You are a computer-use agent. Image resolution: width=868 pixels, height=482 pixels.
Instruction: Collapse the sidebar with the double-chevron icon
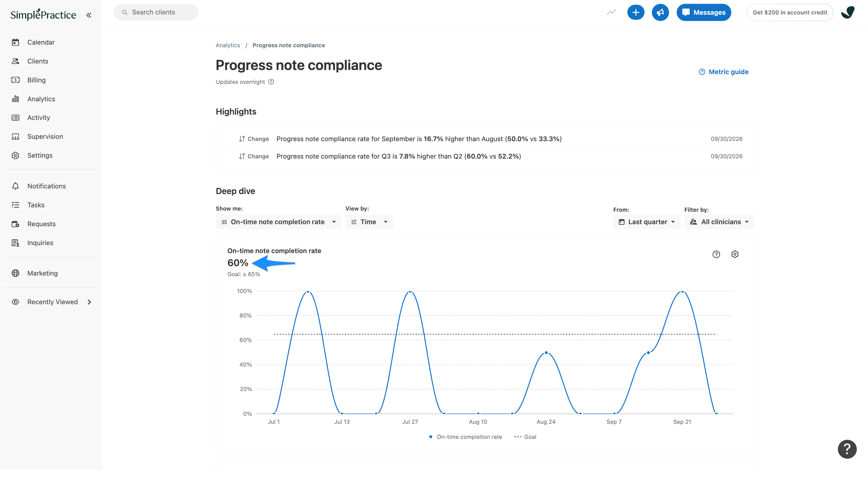coord(89,15)
